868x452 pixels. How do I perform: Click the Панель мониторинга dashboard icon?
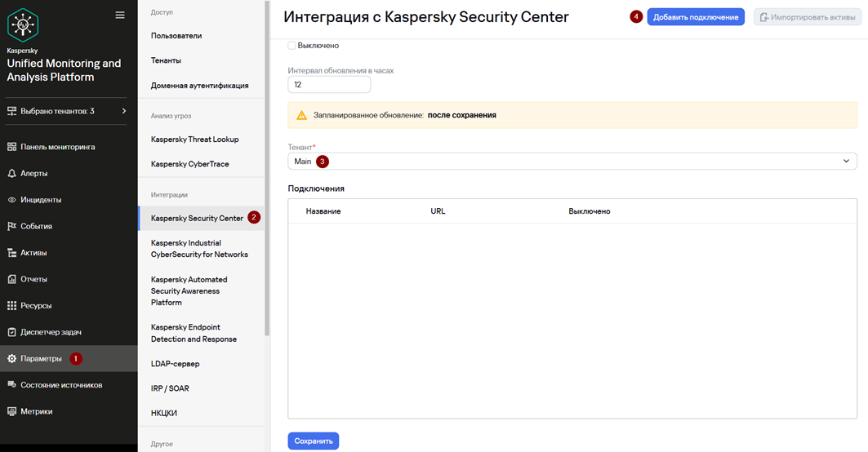click(x=11, y=147)
